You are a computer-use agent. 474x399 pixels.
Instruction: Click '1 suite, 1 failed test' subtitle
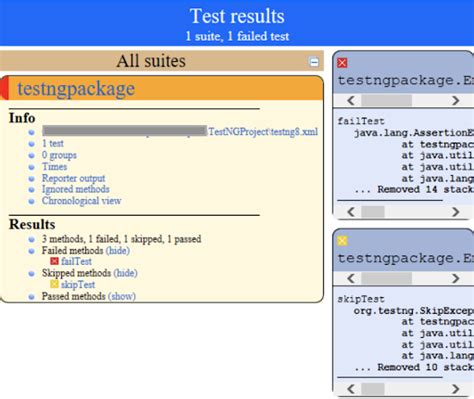pyautogui.click(x=237, y=36)
